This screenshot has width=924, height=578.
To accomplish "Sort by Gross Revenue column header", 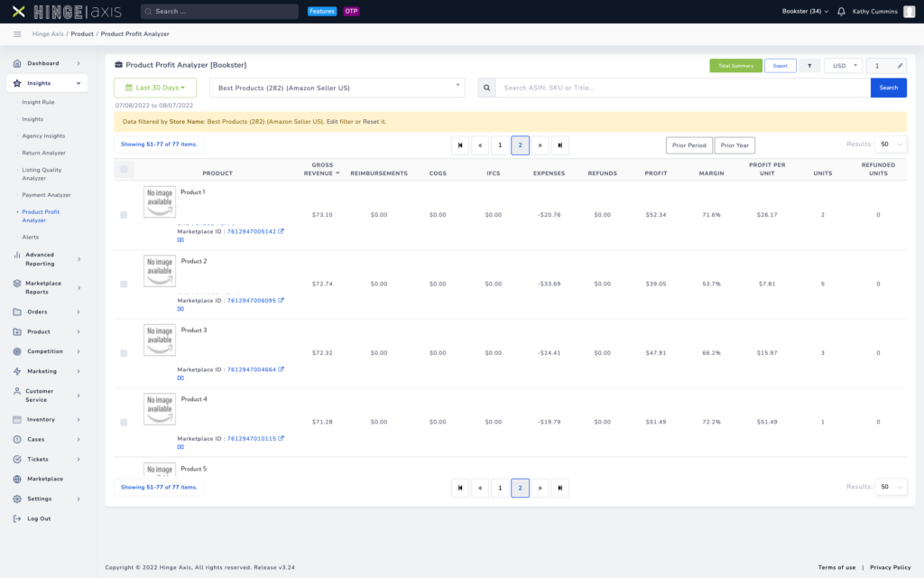I will click(x=322, y=169).
